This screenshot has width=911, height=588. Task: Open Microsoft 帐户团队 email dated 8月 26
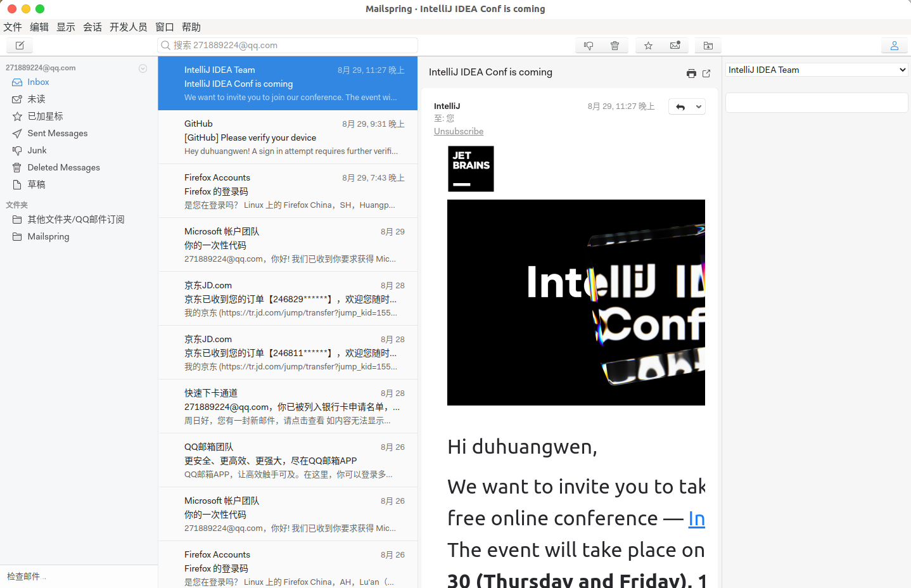click(288, 514)
